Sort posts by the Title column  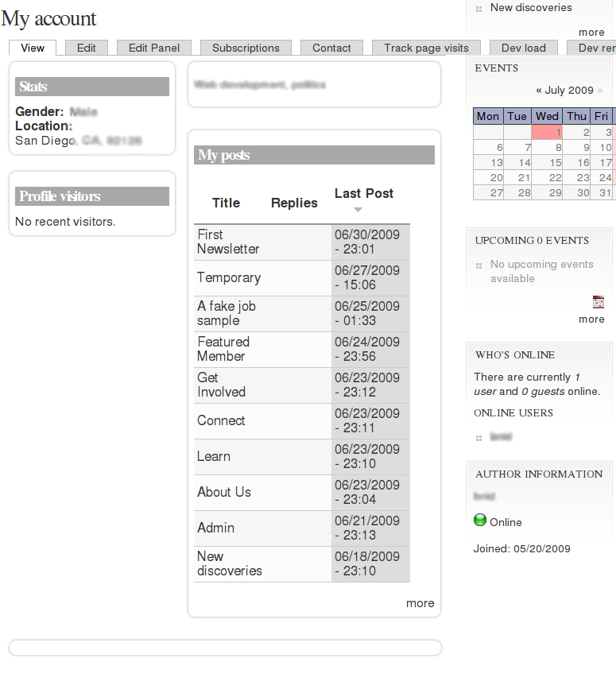(x=226, y=203)
